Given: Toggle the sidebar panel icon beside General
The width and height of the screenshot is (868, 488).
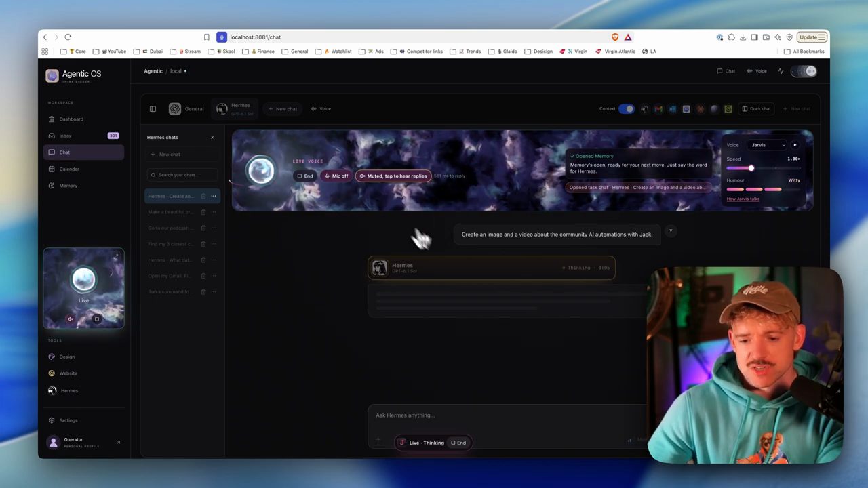Looking at the screenshot, I should (x=153, y=109).
